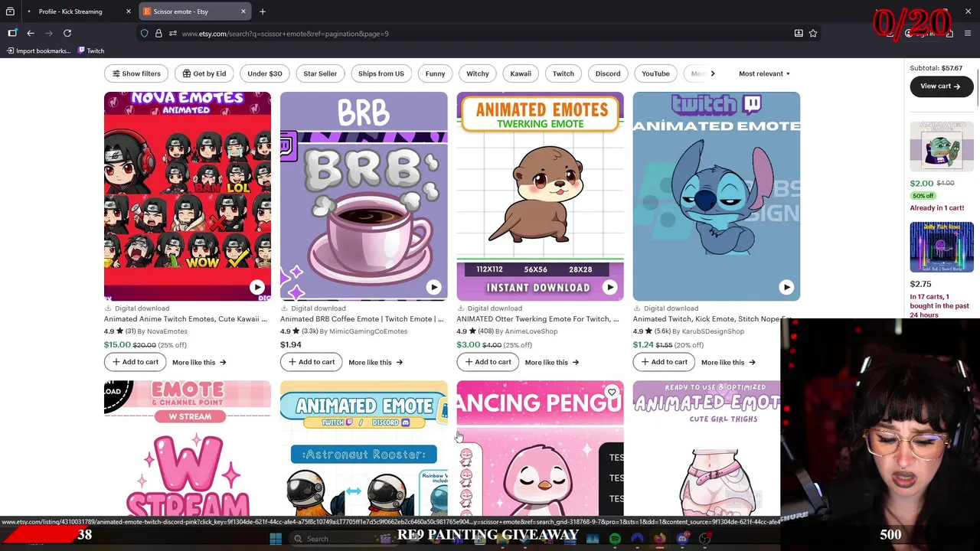Open the Most relevant sort dropdown
The width and height of the screenshot is (980, 551).
tap(764, 73)
